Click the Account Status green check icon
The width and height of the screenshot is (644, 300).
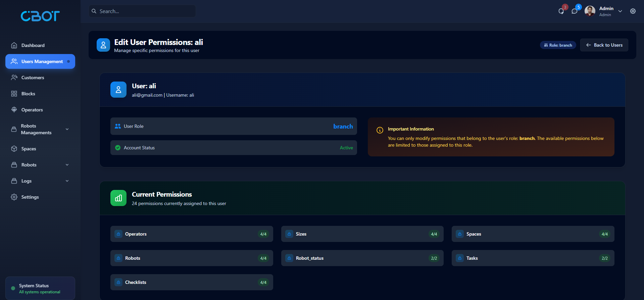pyautogui.click(x=118, y=148)
